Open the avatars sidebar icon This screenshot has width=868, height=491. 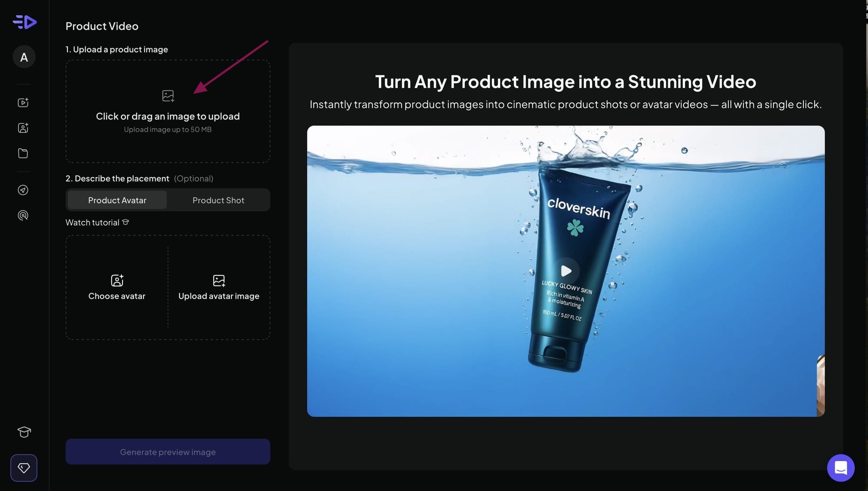click(x=23, y=128)
